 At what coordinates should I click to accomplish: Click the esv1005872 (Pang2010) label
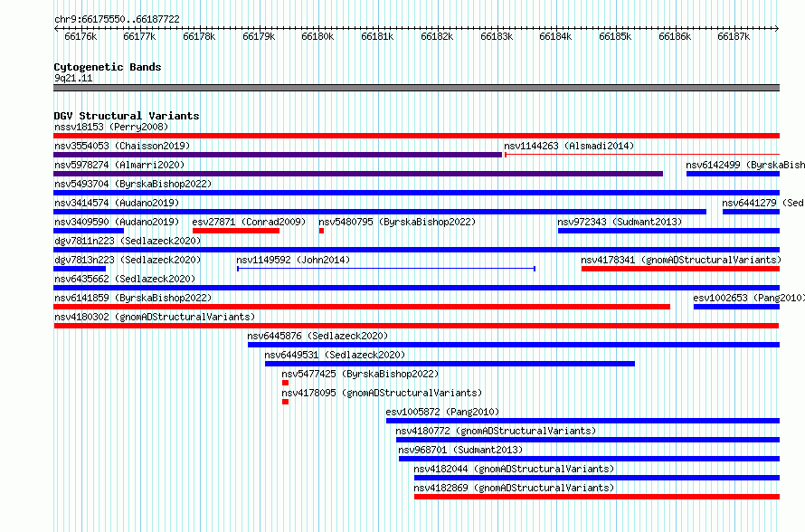point(442,412)
